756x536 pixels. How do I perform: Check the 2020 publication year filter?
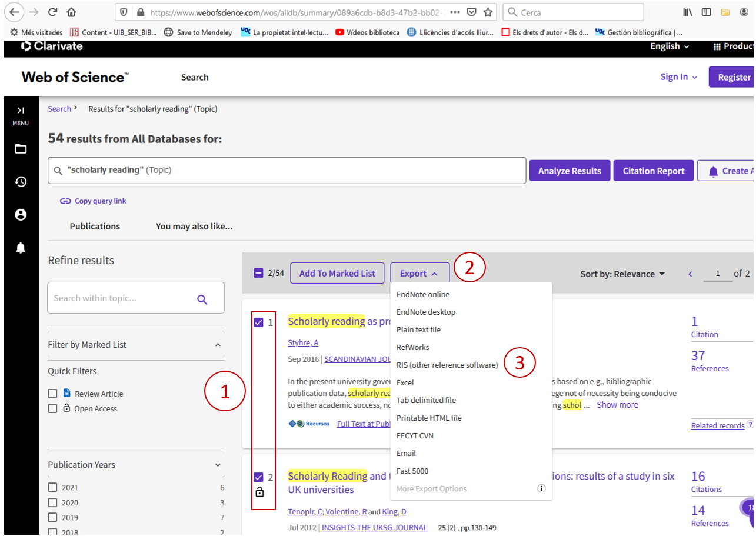[53, 502]
